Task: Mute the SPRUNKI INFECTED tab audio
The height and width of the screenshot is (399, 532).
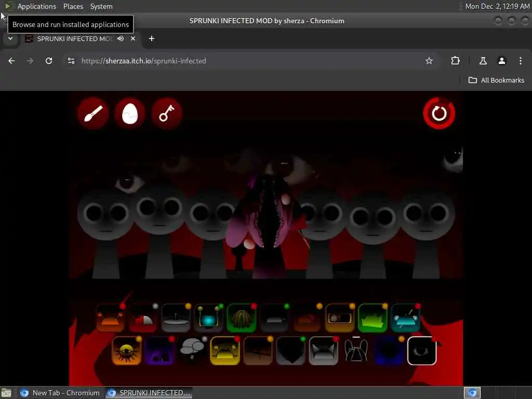Action: click(121, 38)
